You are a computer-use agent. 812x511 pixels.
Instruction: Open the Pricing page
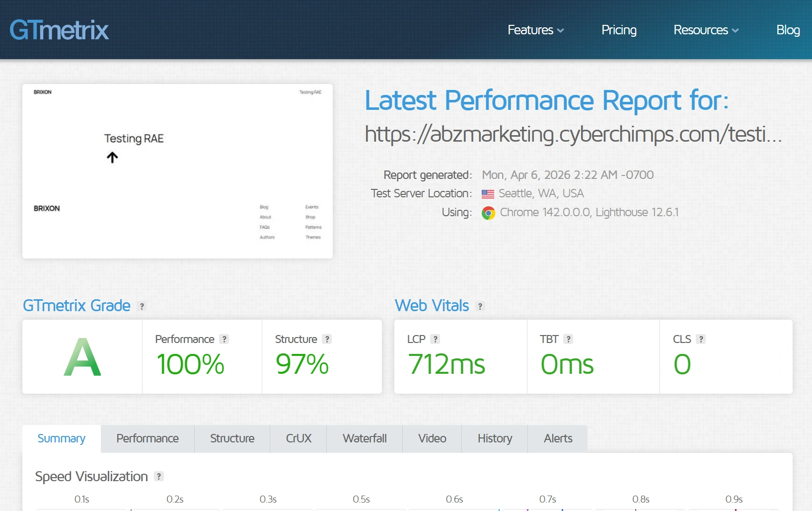pyautogui.click(x=619, y=30)
